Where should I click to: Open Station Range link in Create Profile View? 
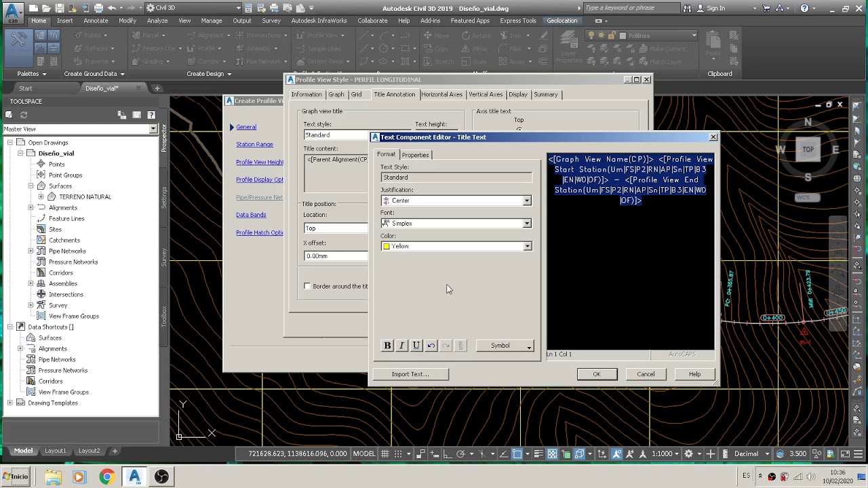coord(254,144)
